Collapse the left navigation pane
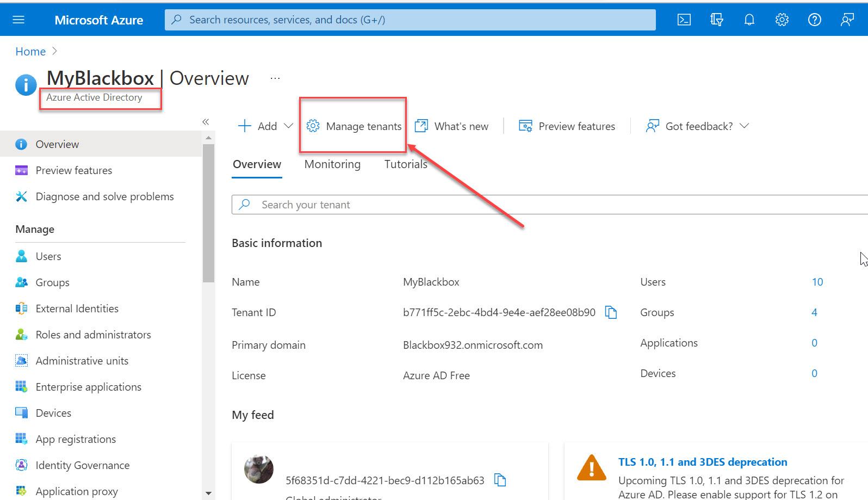This screenshot has width=868, height=500. [x=206, y=122]
